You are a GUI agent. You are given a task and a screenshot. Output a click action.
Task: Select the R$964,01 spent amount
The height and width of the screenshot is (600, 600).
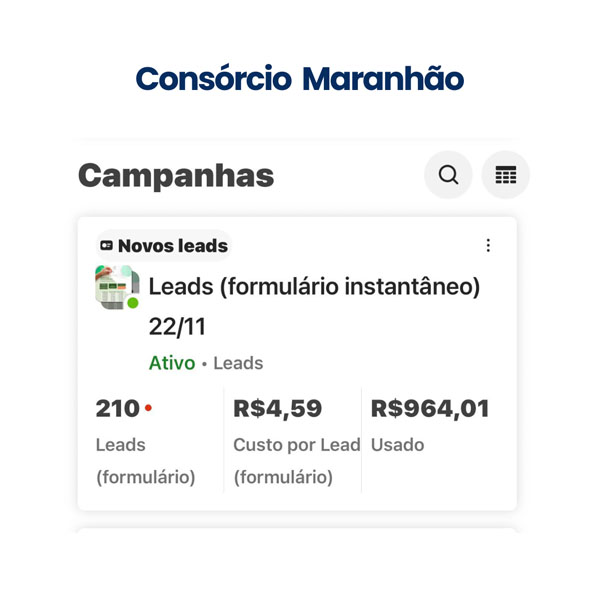pyautogui.click(x=430, y=409)
